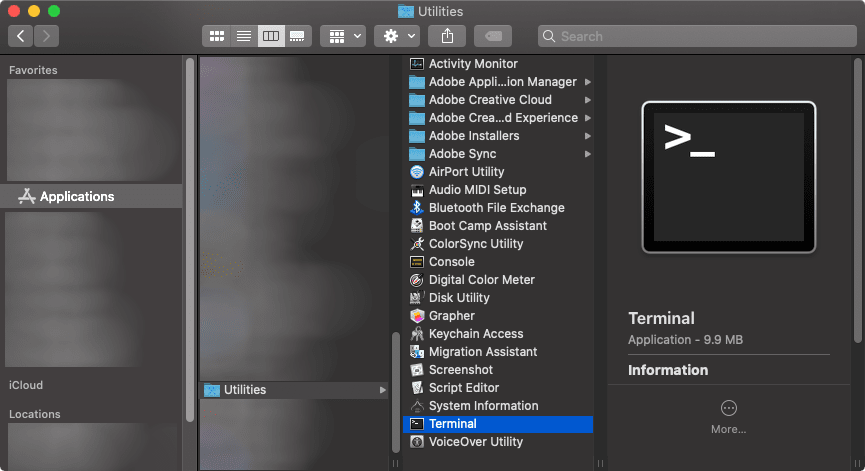The width and height of the screenshot is (865, 471).
Task: Expand Adobe Creative Cloud folder arrow
Action: tap(588, 100)
